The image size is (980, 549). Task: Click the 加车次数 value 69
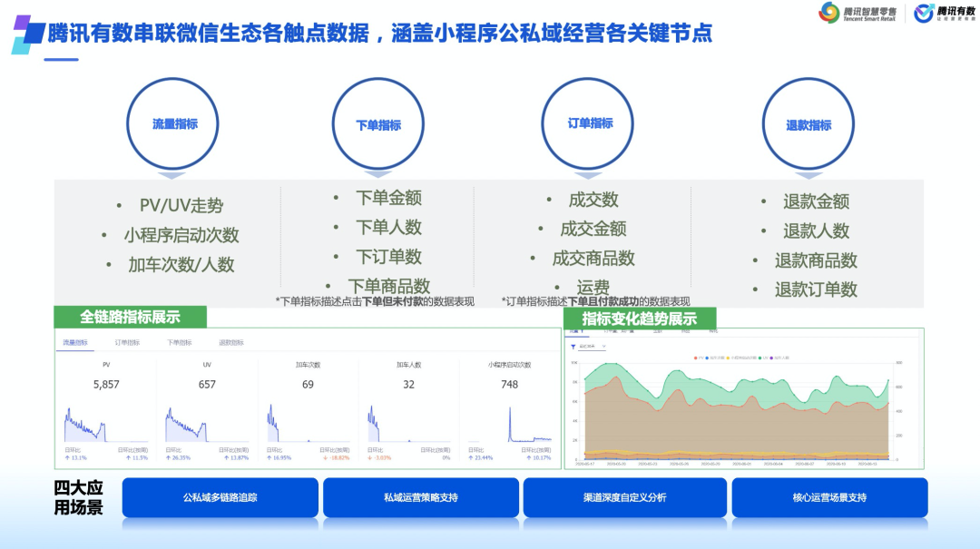[308, 385]
